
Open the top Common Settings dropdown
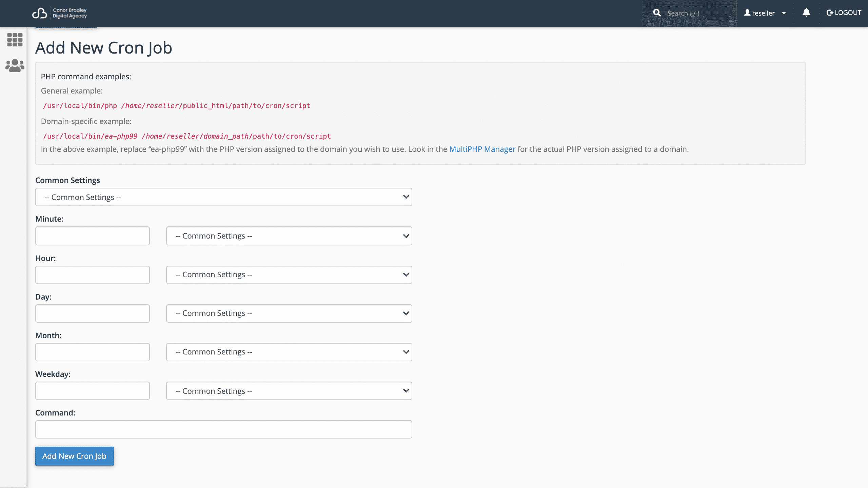pyautogui.click(x=224, y=197)
